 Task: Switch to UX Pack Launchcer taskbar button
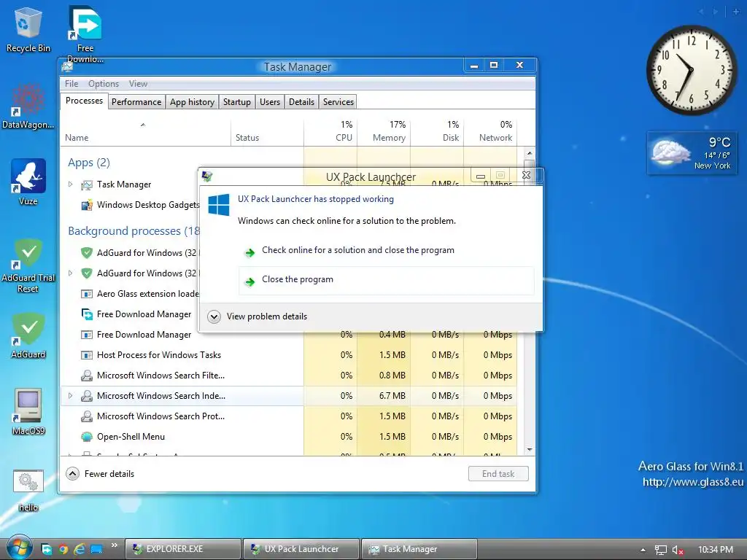pyautogui.click(x=301, y=549)
